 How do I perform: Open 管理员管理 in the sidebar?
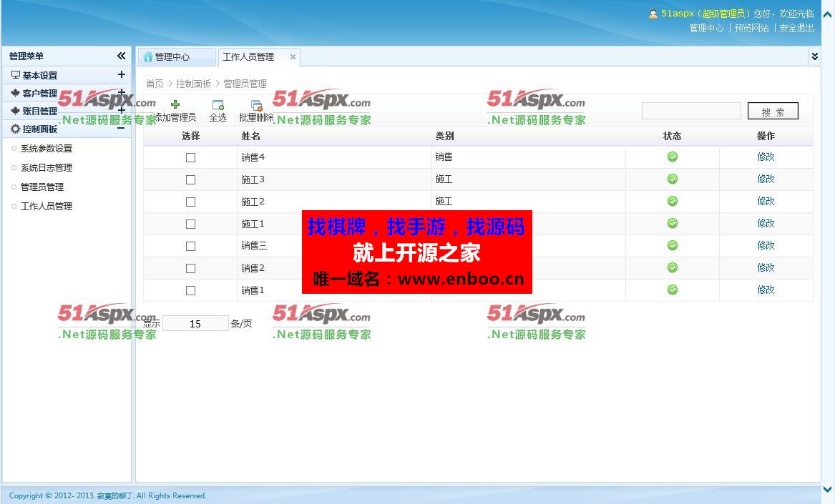(x=42, y=187)
